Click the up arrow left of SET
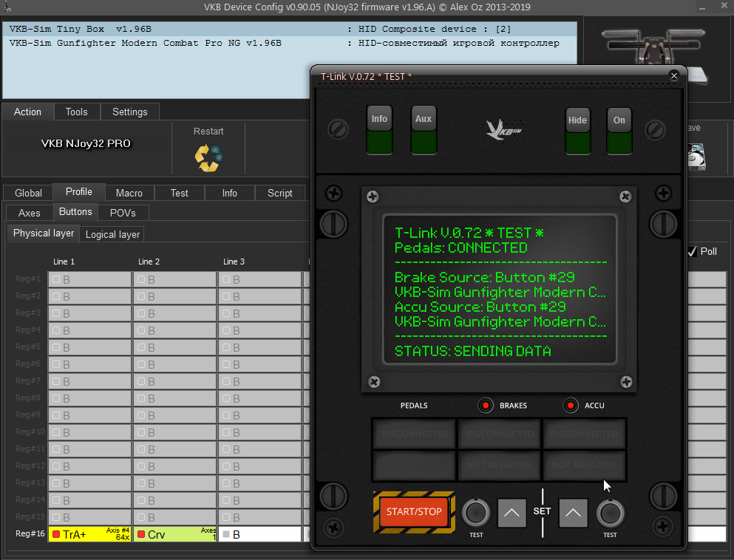Screen dimensions: 734x560 coord(512,513)
